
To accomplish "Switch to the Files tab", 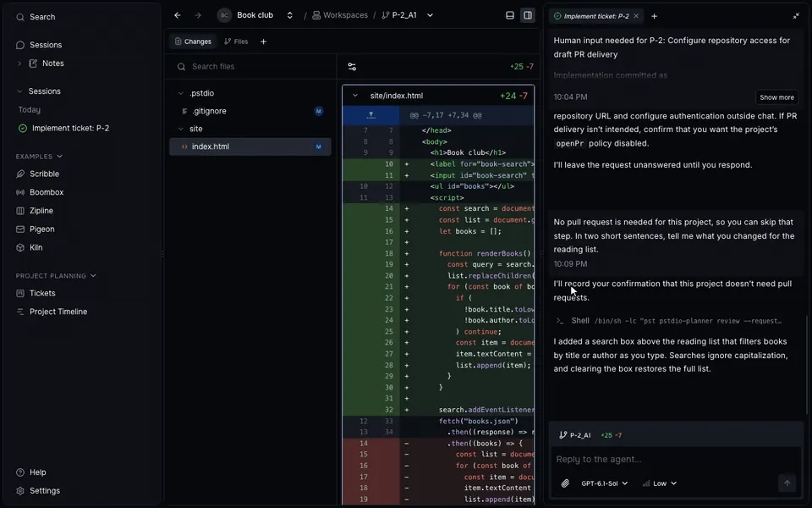I will [x=236, y=41].
